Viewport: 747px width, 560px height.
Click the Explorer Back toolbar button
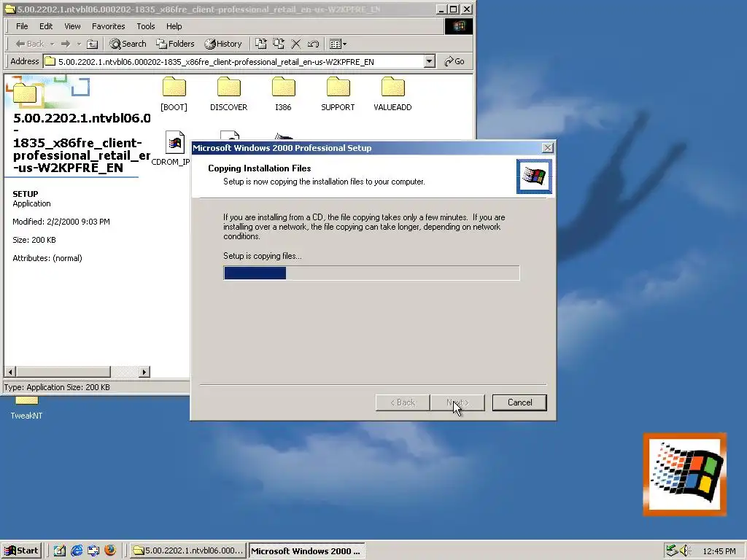coord(29,44)
